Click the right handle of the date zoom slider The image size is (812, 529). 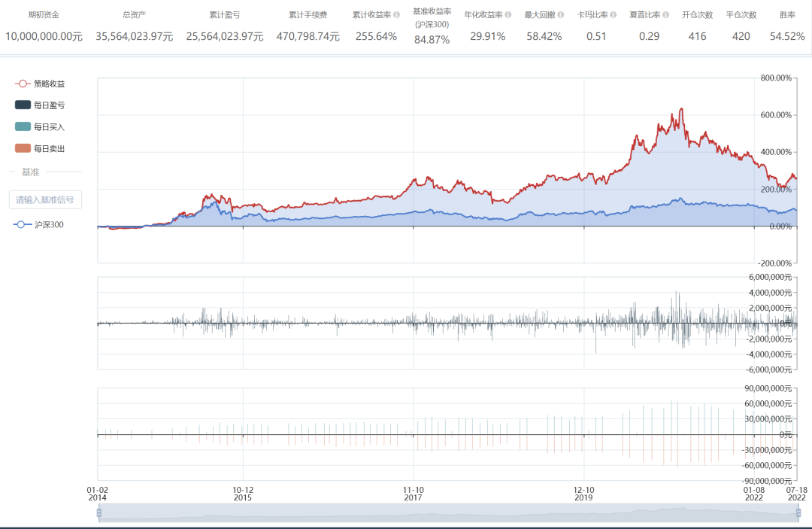[x=798, y=513]
